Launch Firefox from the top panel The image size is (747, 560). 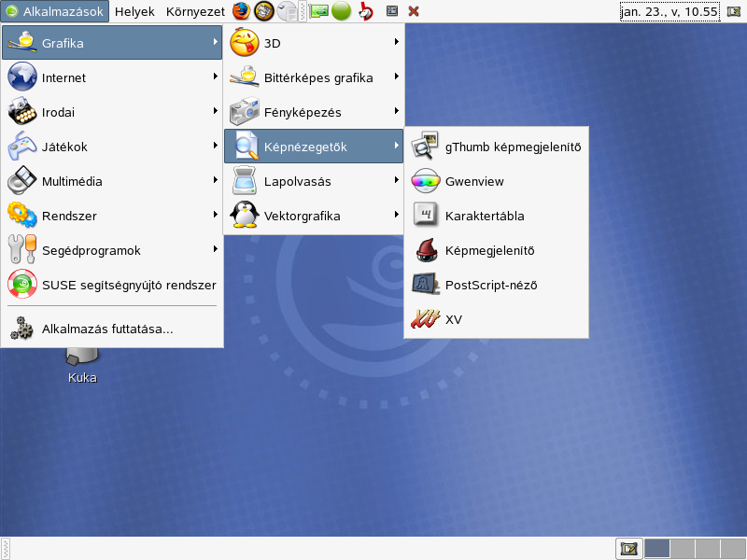tap(242, 11)
